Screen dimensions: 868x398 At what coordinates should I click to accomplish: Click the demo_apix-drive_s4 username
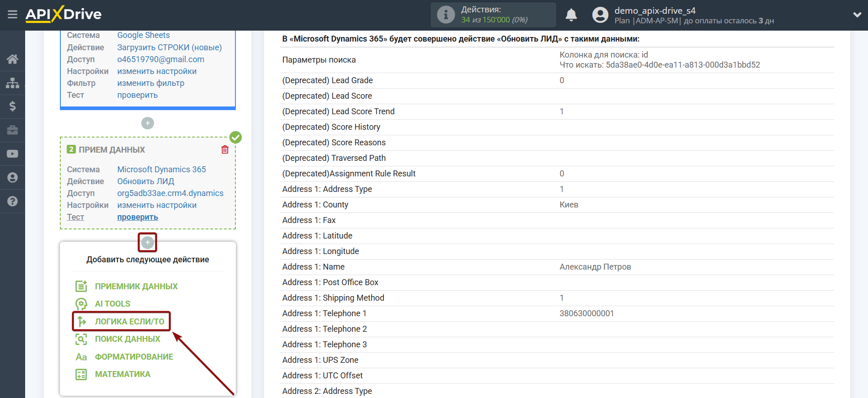(655, 11)
